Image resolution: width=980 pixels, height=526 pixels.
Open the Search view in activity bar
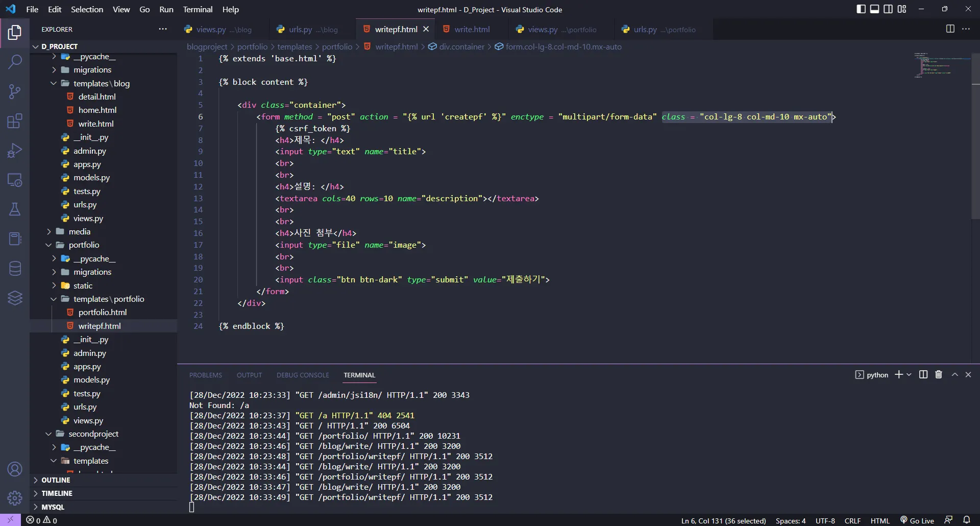(15, 62)
